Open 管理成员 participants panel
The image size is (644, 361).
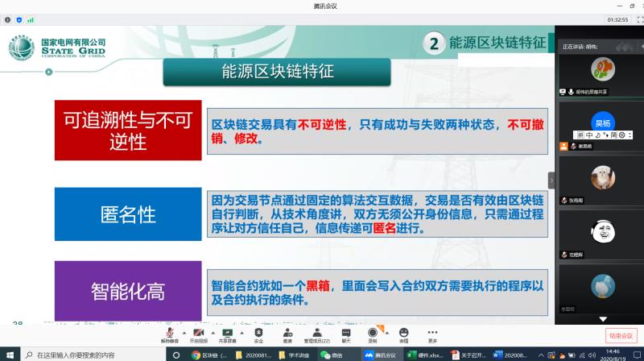(x=316, y=332)
